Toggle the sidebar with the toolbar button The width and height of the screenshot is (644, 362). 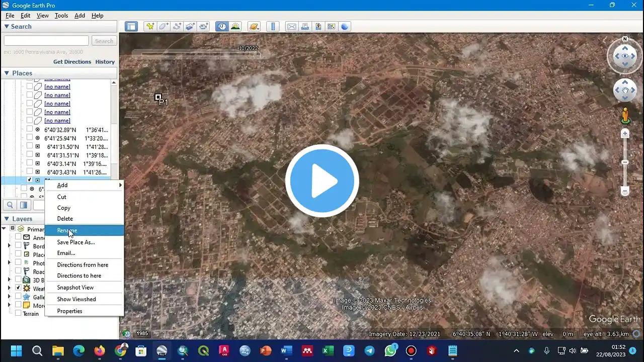pos(131,27)
